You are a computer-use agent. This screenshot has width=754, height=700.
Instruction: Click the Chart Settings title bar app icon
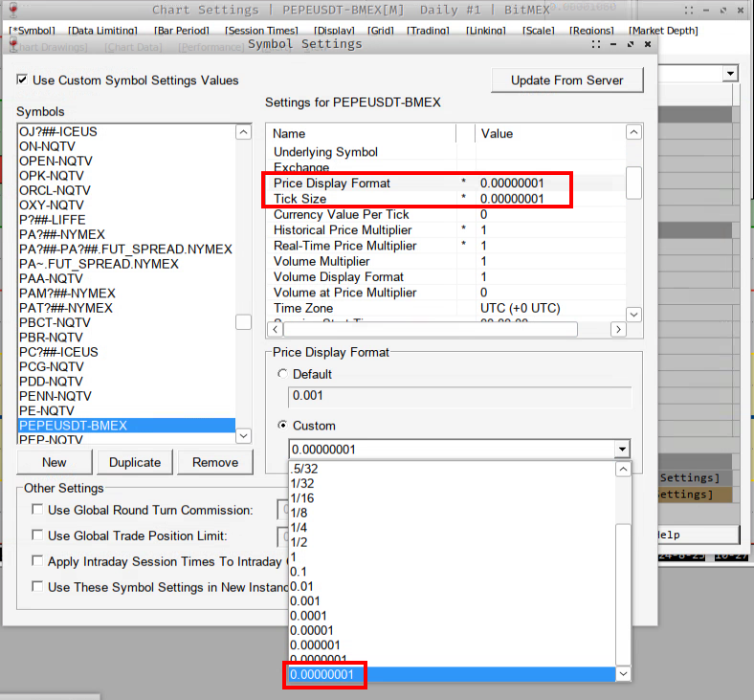[13, 10]
